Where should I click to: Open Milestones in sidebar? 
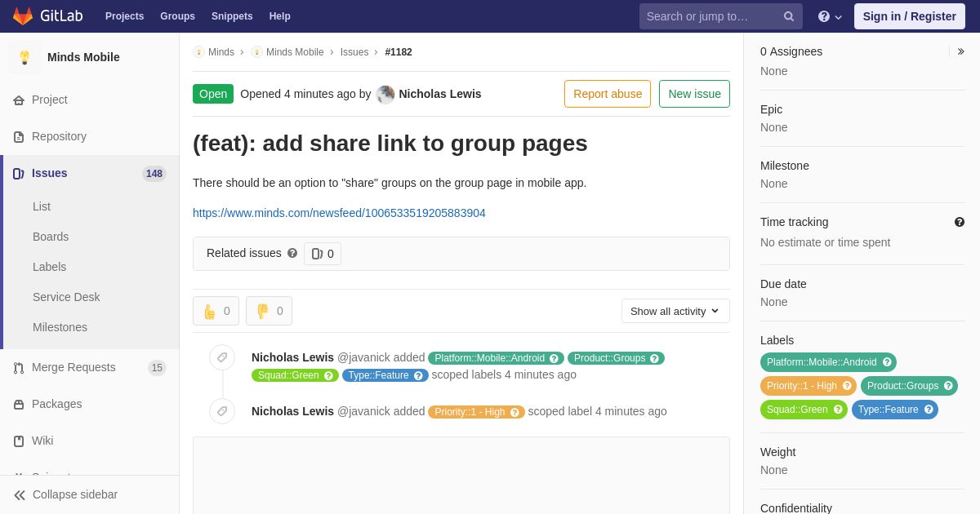(60, 327)
